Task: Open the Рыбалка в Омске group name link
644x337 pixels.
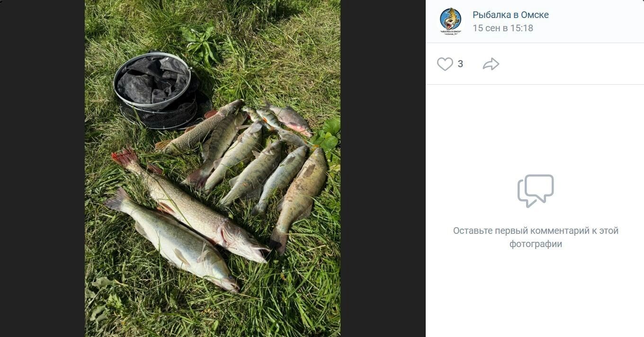Action: 510,15
